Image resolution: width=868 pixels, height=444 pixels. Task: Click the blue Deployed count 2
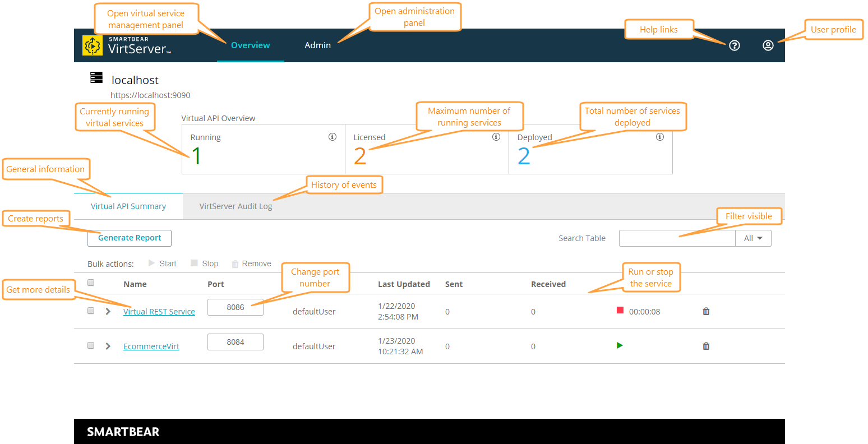pyautogui.click(x=524, y=156)
